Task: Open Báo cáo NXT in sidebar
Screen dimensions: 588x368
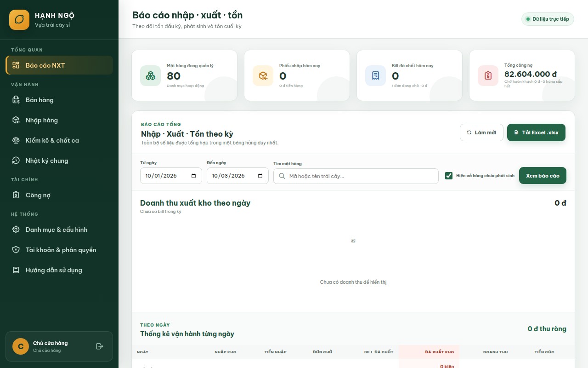Action: (x=59, y=65)
